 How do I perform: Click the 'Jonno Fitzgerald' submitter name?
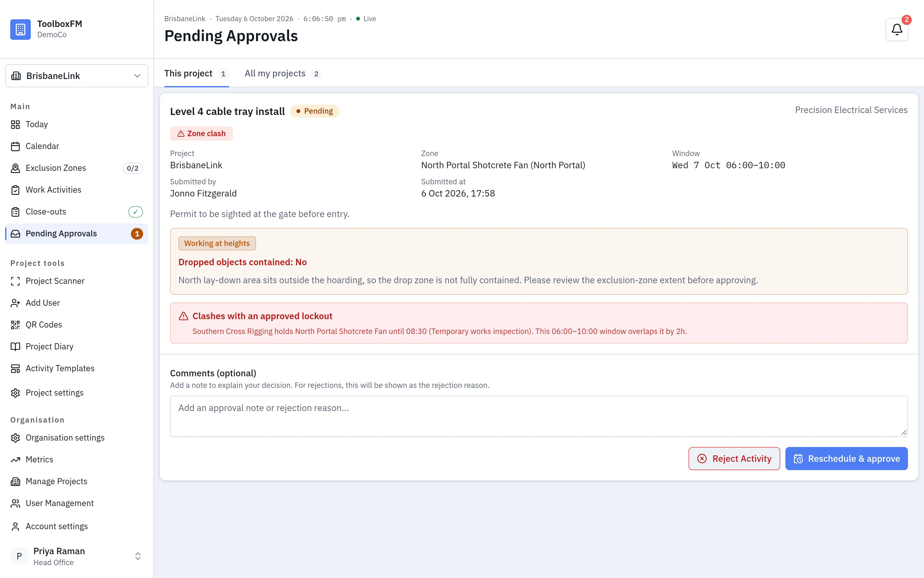203,193
